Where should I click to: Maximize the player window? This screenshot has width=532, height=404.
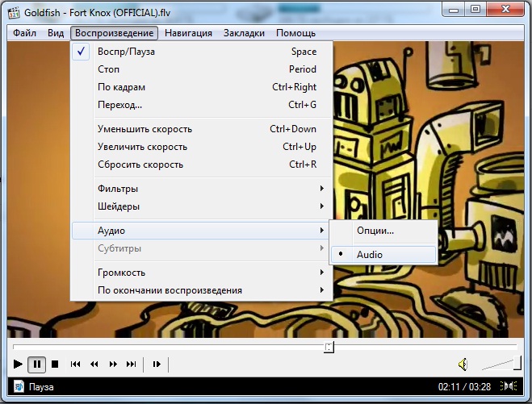[x=475, y=10]
